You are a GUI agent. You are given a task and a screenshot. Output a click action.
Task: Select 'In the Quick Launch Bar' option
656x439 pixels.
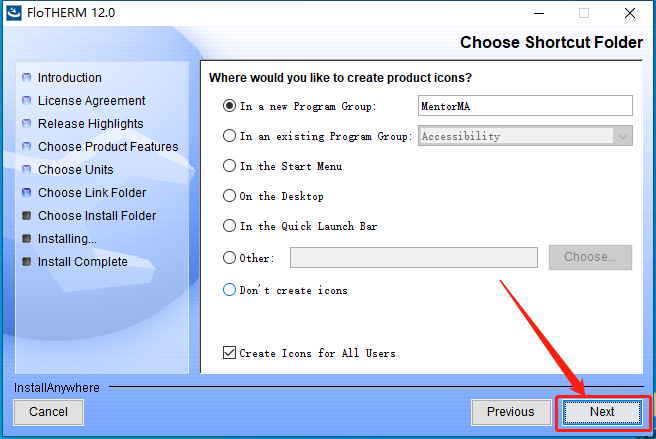point(229,226)
